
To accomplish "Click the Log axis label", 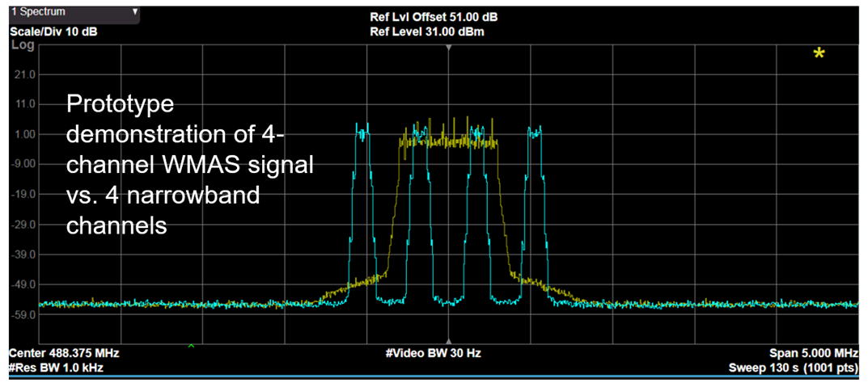I will [22, 44].
